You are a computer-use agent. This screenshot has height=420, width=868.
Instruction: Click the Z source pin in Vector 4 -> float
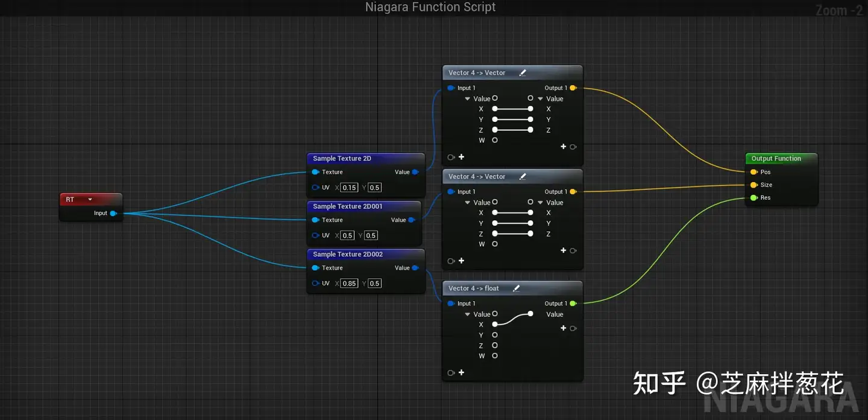click(495, 346)
